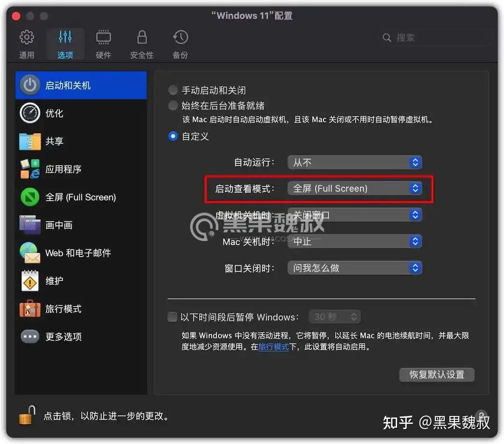Open the 旅行模式 link in description
Viewport: 504px width, 444px height.
pyautogui.click(x=273, y=347)
